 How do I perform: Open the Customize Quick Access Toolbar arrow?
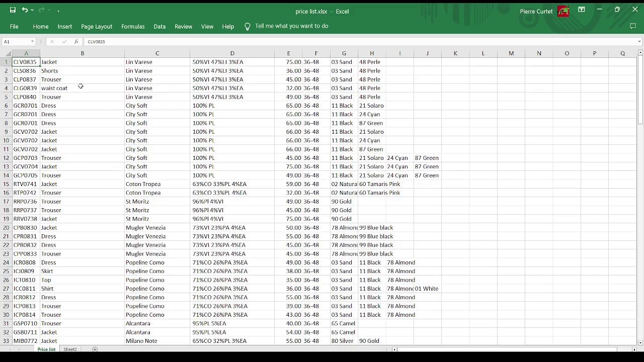point(58,10)
